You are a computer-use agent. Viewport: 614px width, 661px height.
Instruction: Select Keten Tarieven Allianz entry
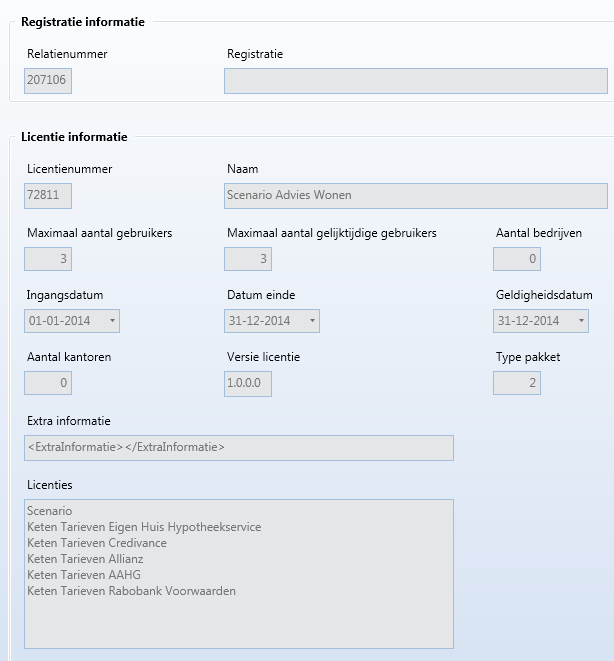(85, 559)
